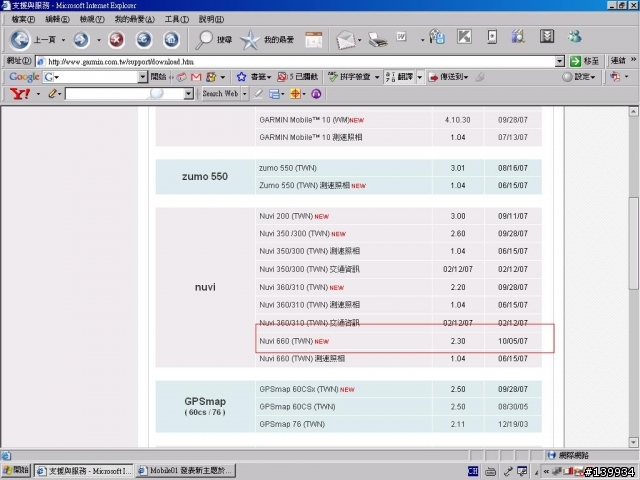Open the View menu
The height and width of the screenshot is (480, 640).
tap(92, 19)
